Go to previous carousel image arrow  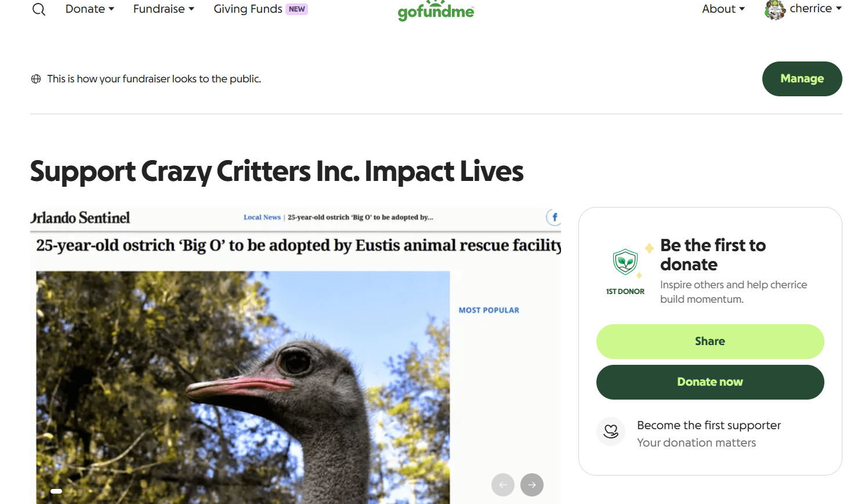pos(503,485)
